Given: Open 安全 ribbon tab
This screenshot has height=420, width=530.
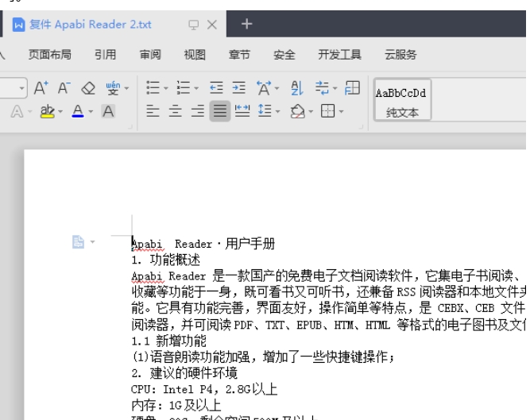Looking at the screenshot, I should tap(284, 54).
